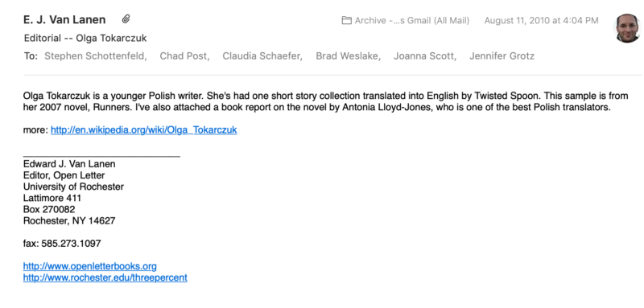The width and height of the screenshot is (644, 308).
Task: Open the rochester.edu/threepercent link
Action: click(x=105, y=277)
